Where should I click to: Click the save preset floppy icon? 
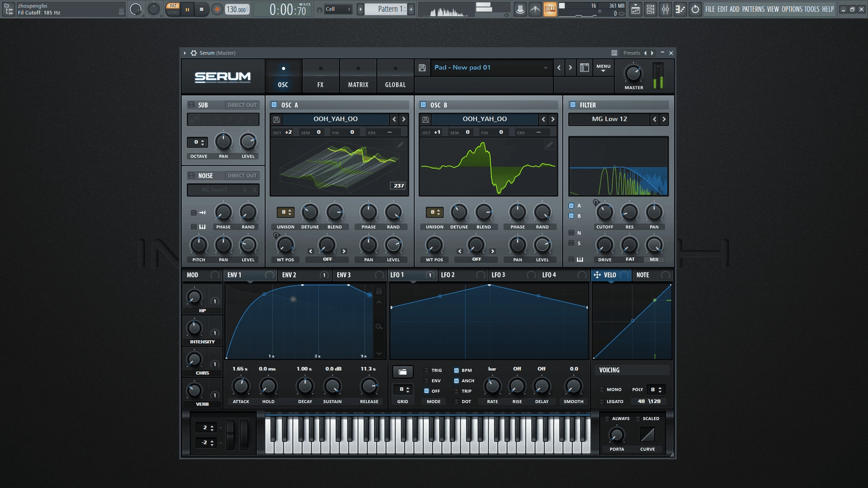pos(422,68)
